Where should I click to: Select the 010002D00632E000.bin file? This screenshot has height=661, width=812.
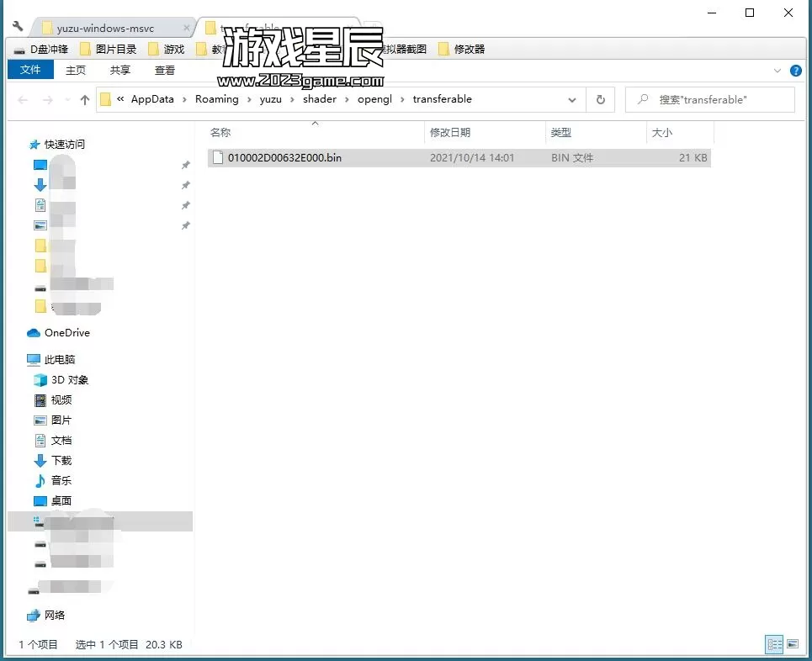(x=284, y=157)
